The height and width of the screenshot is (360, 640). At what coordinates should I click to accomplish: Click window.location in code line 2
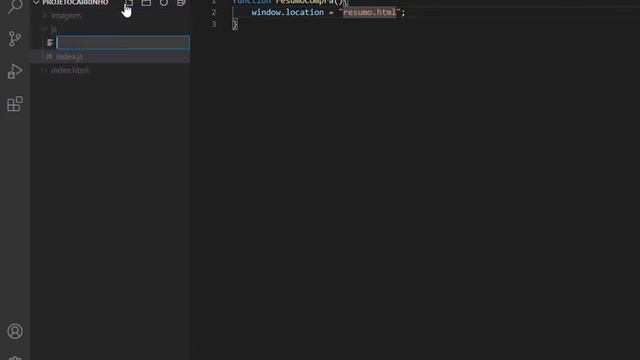[x=287, y=12]
